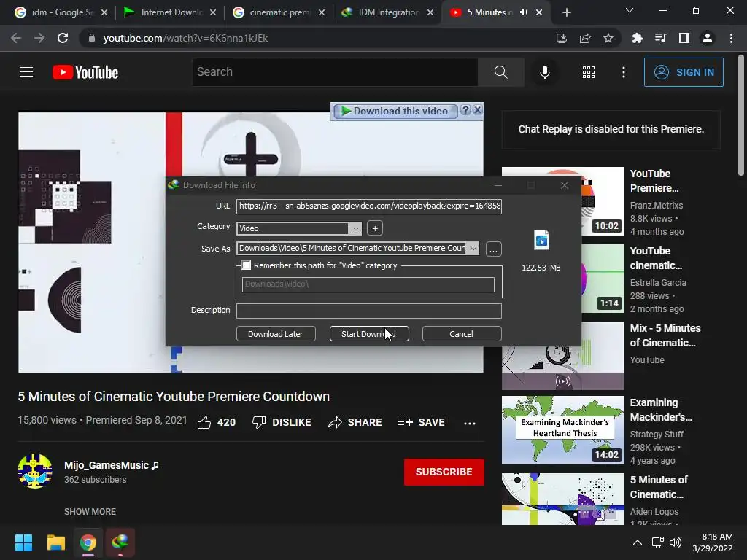This screenshot has height=560, width=747.
Task: Go to YouTube home via logo
Action: click(85, 72)
